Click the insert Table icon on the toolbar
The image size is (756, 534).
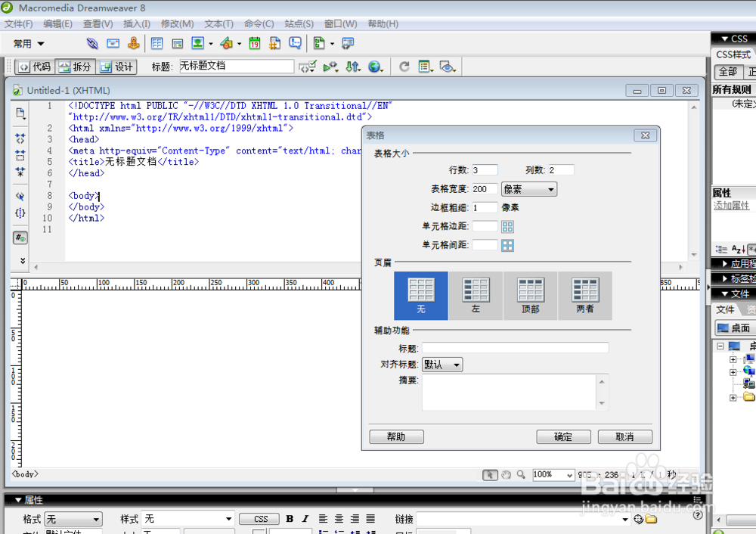157,43
